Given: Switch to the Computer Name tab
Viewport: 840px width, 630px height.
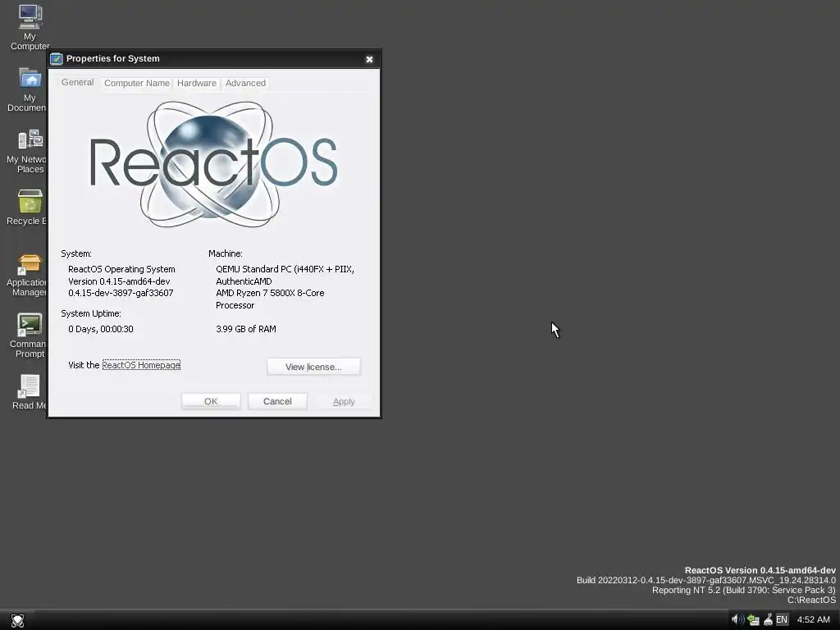Looking at the screenshot, I should [137, 83].
